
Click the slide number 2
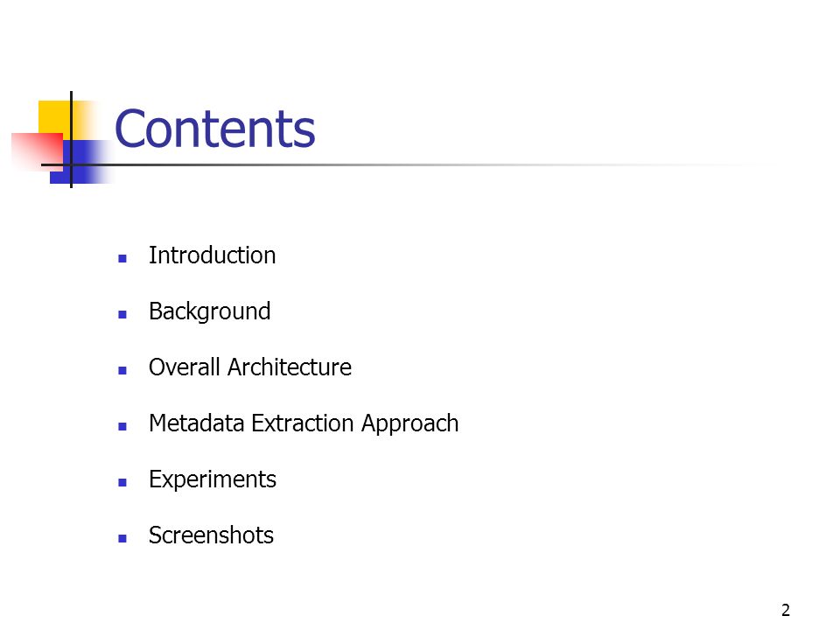pyautogui.click(x=786, y=610)
